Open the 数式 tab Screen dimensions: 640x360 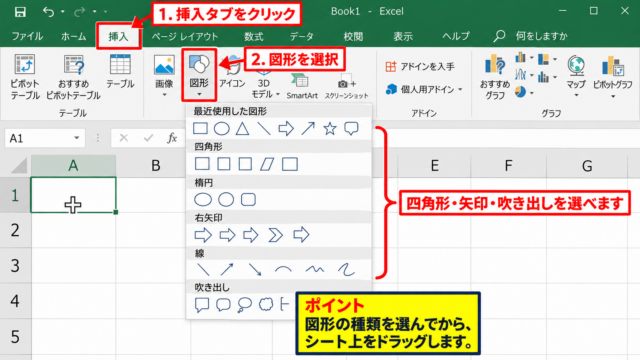[253, 36]
